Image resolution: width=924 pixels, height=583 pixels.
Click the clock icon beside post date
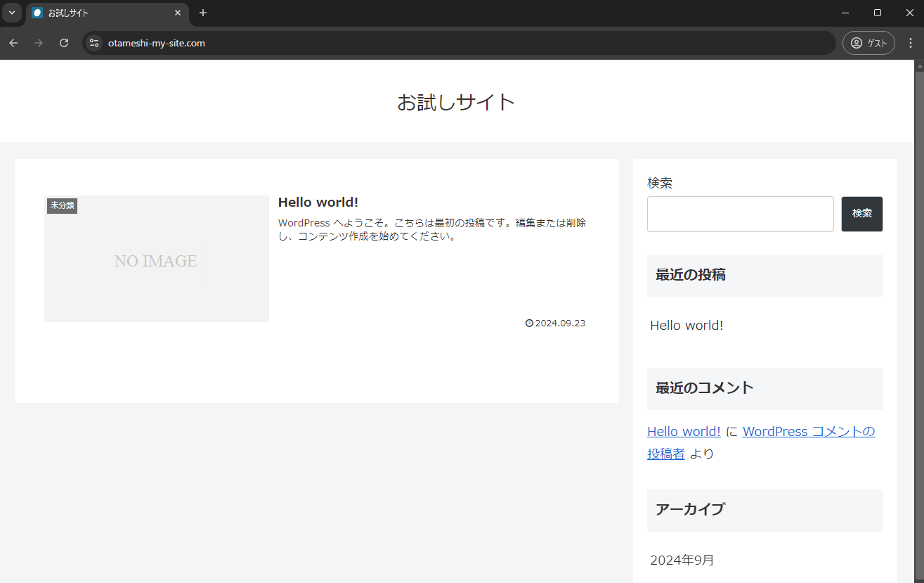coord(529,323)
